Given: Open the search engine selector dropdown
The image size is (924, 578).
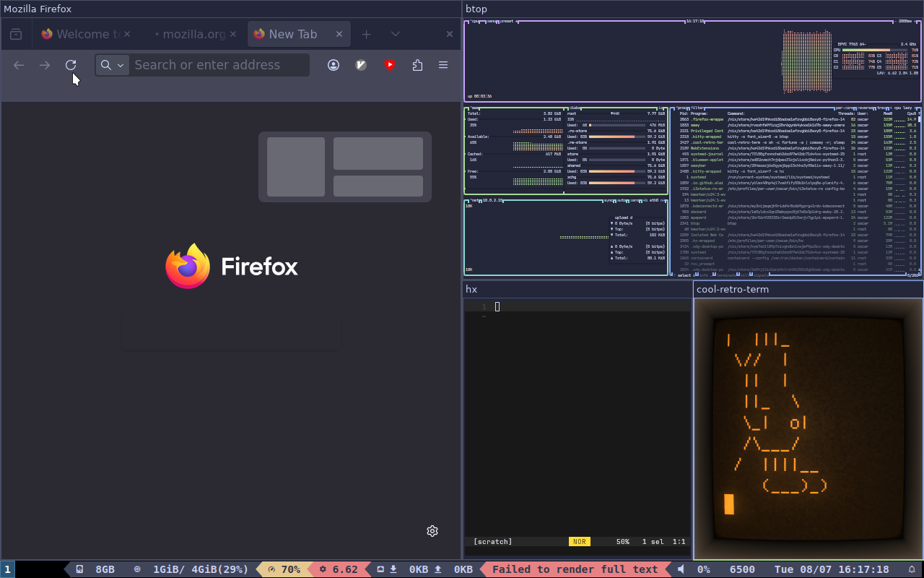Looking at the screenshot, I should 113,65.
